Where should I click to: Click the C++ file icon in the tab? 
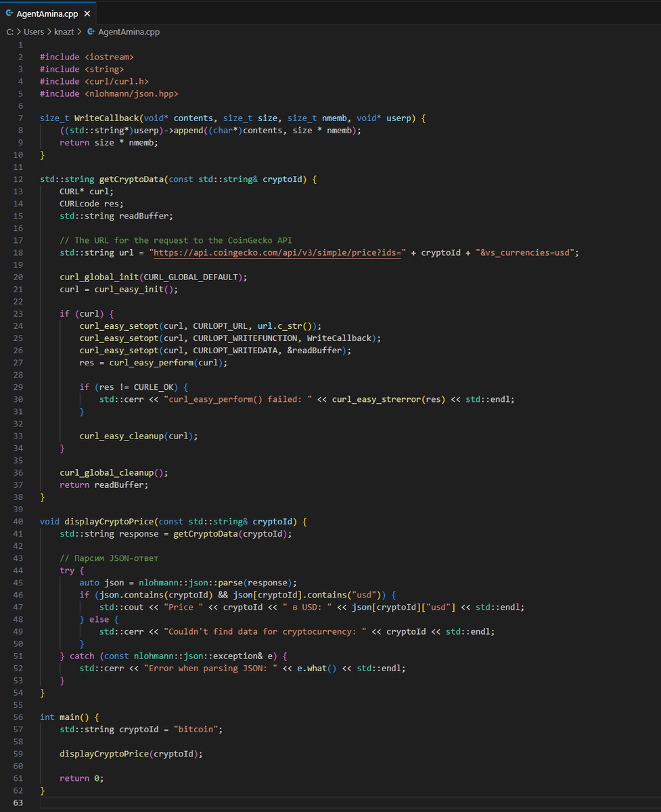9,14
